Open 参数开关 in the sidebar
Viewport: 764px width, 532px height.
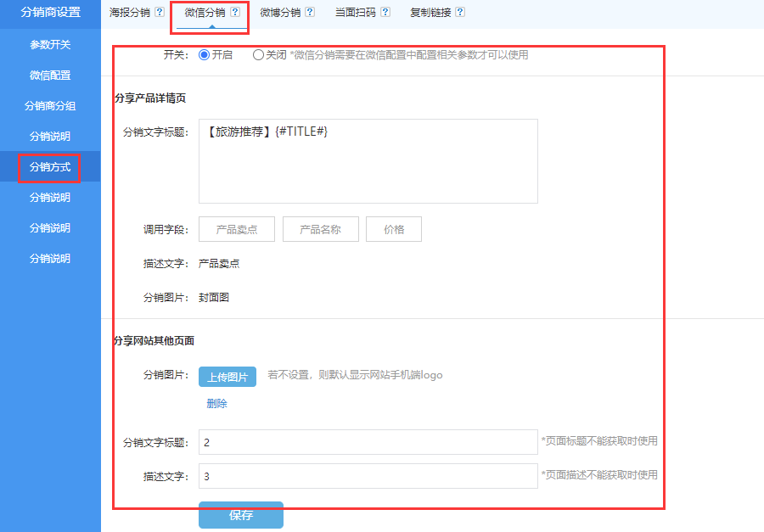point(50,44)
